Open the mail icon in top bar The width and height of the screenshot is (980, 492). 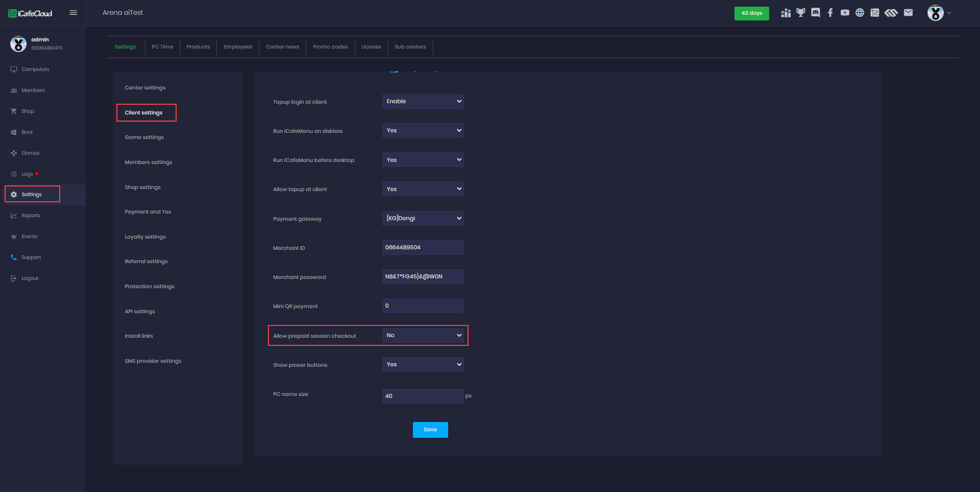pyautogui.click(x=909, y=12)
